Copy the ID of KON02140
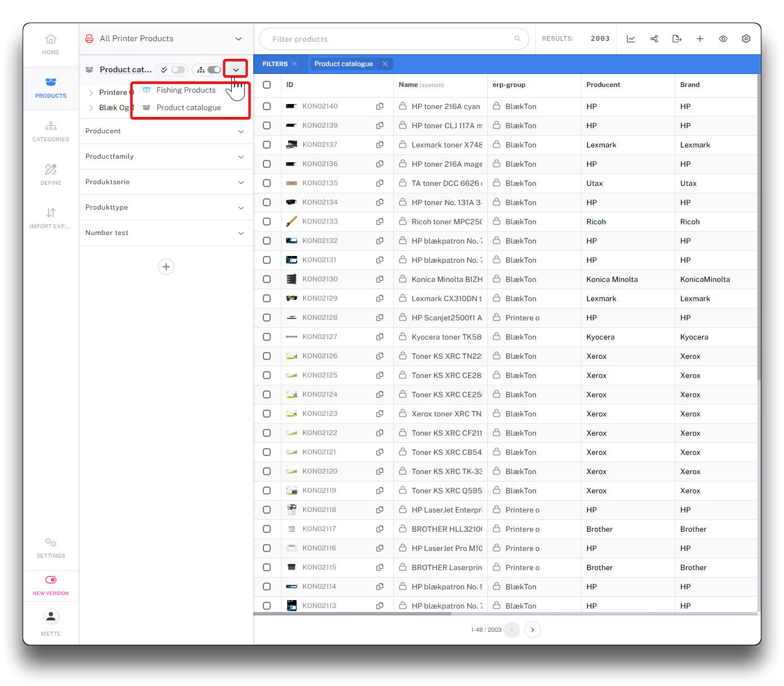This screenshot has width=784, height=686. point(380,106)
